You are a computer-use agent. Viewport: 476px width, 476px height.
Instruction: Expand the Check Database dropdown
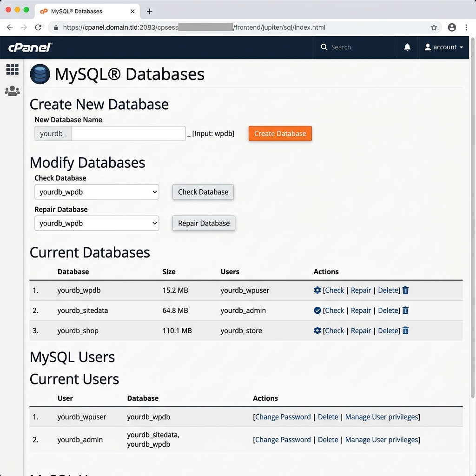click(x=97, y=192)
